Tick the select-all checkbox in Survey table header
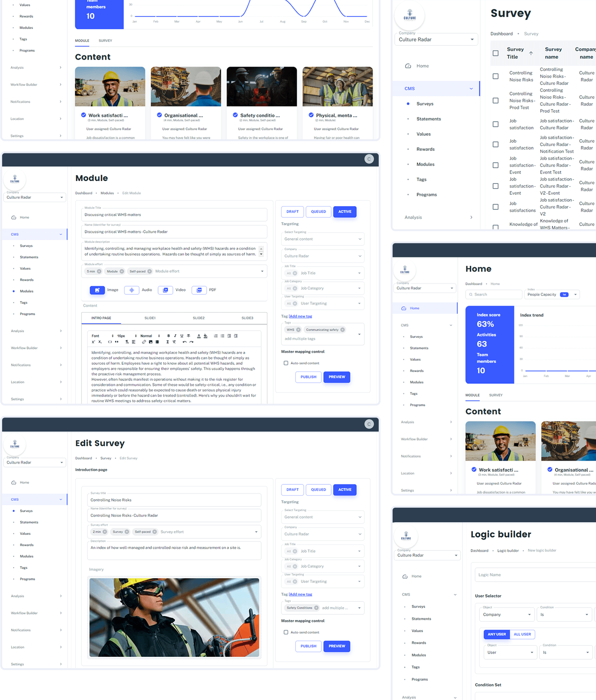 click(495, 53)
